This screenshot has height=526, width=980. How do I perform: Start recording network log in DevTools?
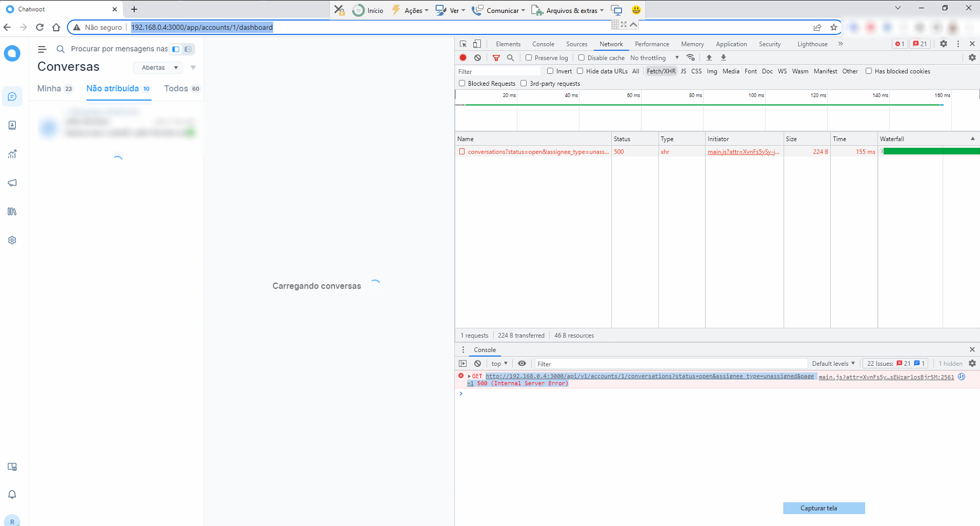point(463,57)
